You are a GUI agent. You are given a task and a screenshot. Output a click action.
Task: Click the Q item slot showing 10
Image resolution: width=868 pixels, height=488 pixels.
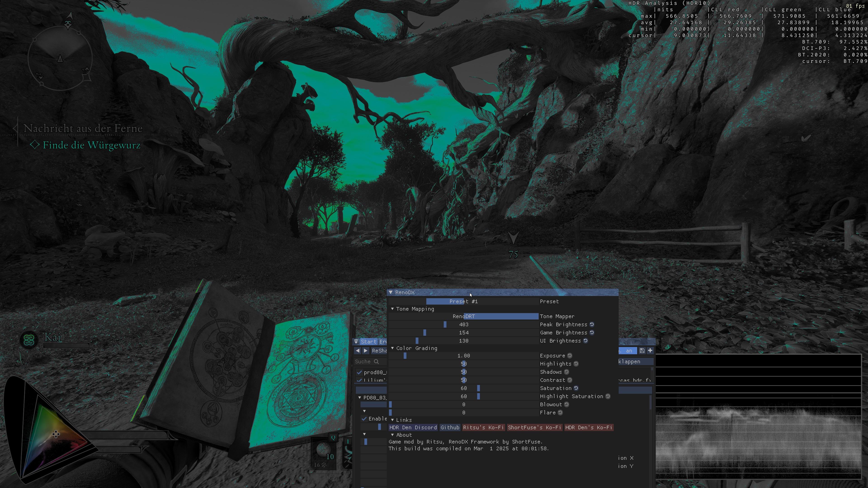coord(324,451)
